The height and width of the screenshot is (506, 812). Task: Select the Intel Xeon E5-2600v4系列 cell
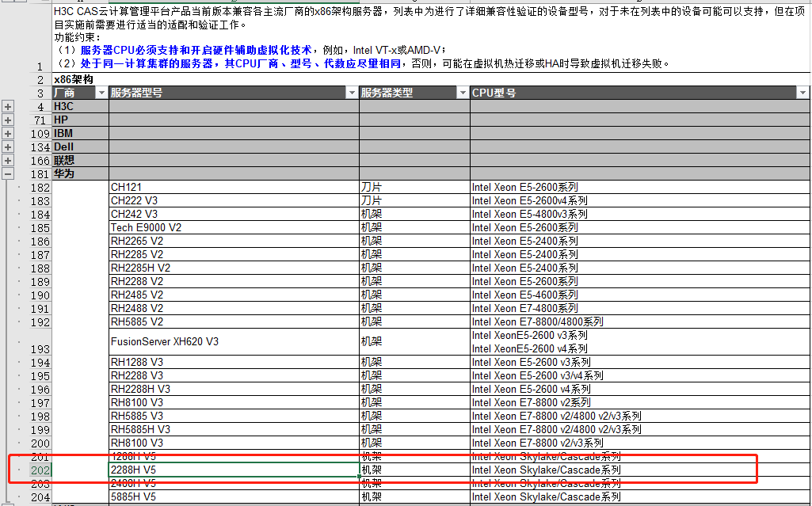pos(640,201)
